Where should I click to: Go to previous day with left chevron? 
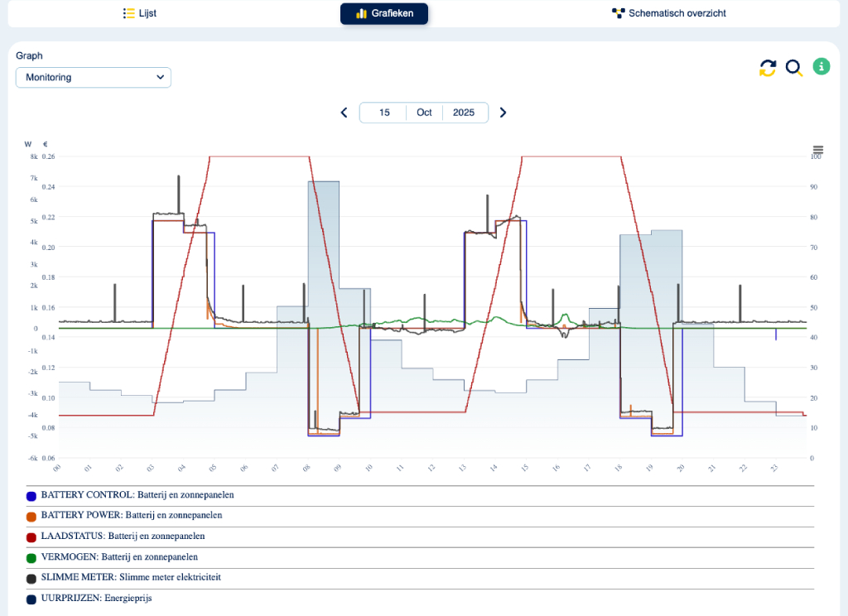344,113
